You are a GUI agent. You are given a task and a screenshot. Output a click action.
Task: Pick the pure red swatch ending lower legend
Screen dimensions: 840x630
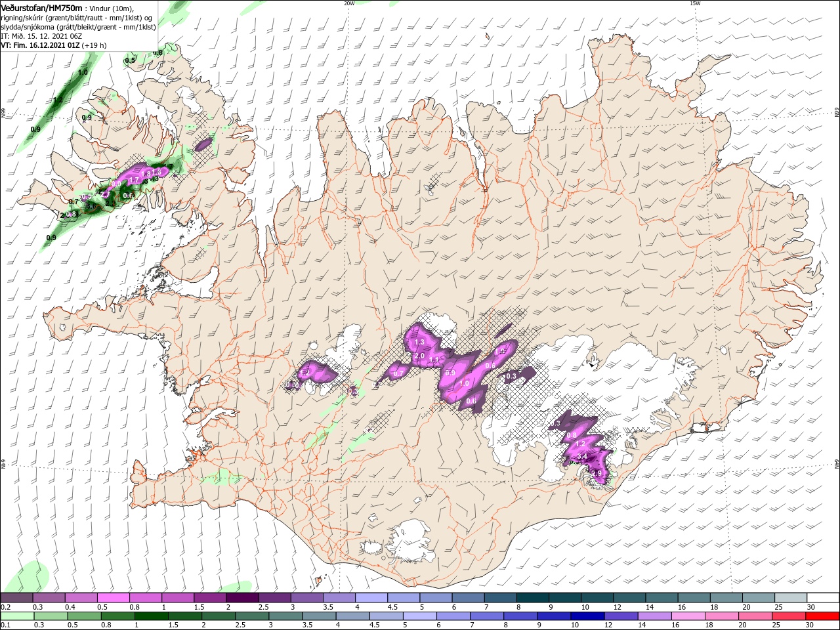pyautogui.click(x=822, y=616)
